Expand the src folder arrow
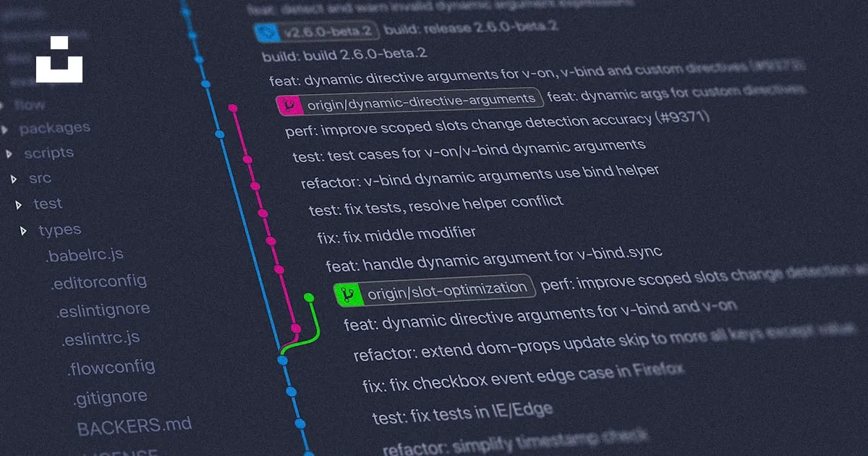868x456 pixels. click(14, 179)
